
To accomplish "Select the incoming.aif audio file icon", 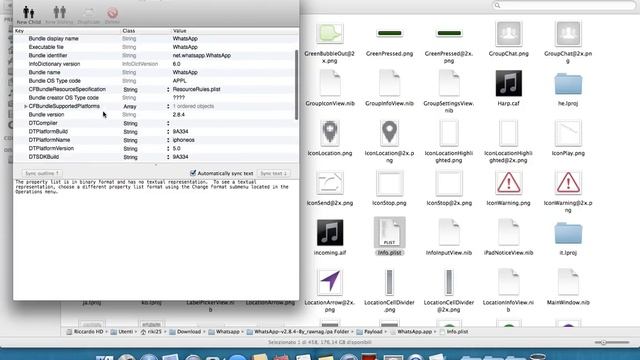I will 330,233.
